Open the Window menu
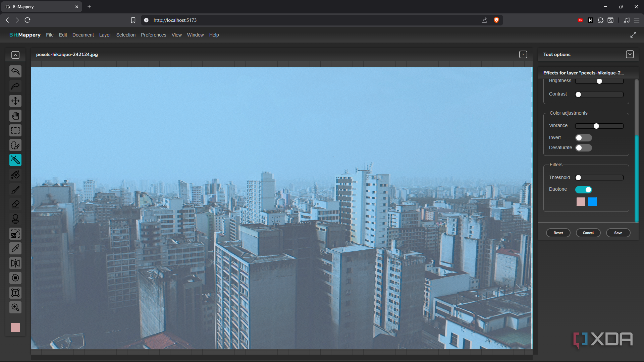Image resolution: width=644 pixels, height=362 pixels. tap(195, 35)
